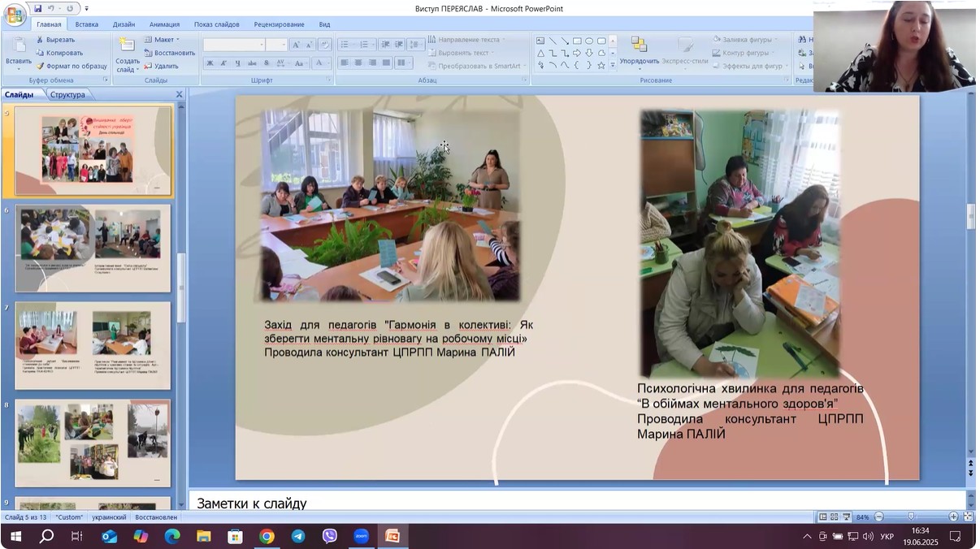
Task: Open the Windows Start menu
Action: [x=15, y=536]
